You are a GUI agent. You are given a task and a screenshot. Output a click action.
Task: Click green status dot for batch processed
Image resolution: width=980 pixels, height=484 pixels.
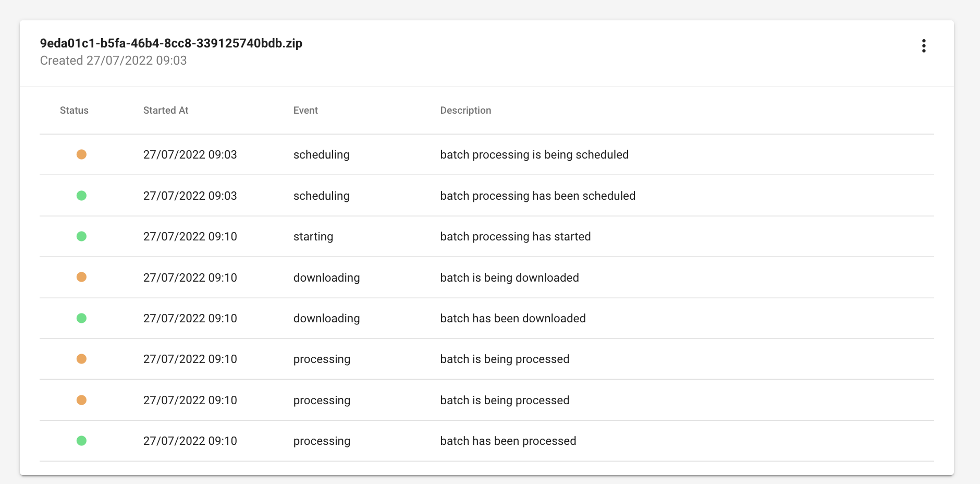(x=81, y=441)
